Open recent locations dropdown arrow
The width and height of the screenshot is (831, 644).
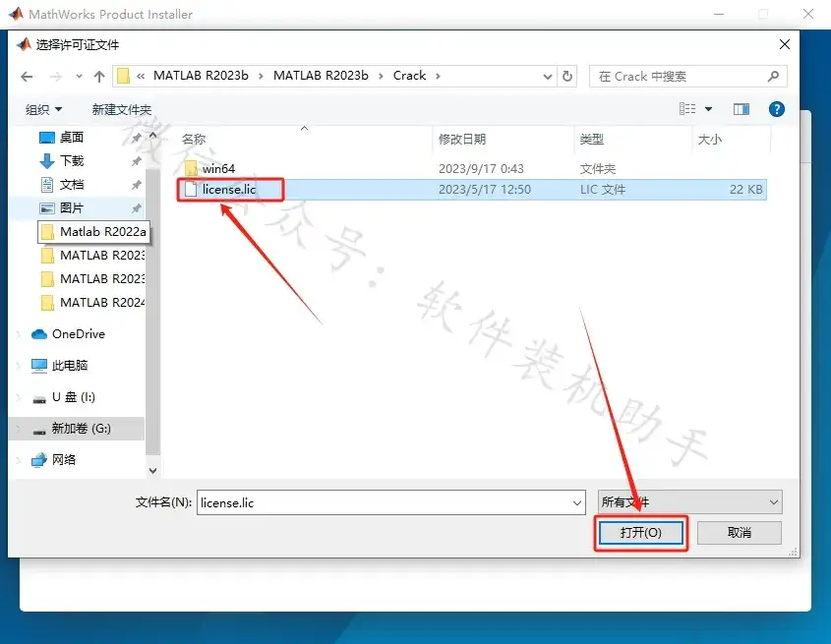[x=79, y=77]
